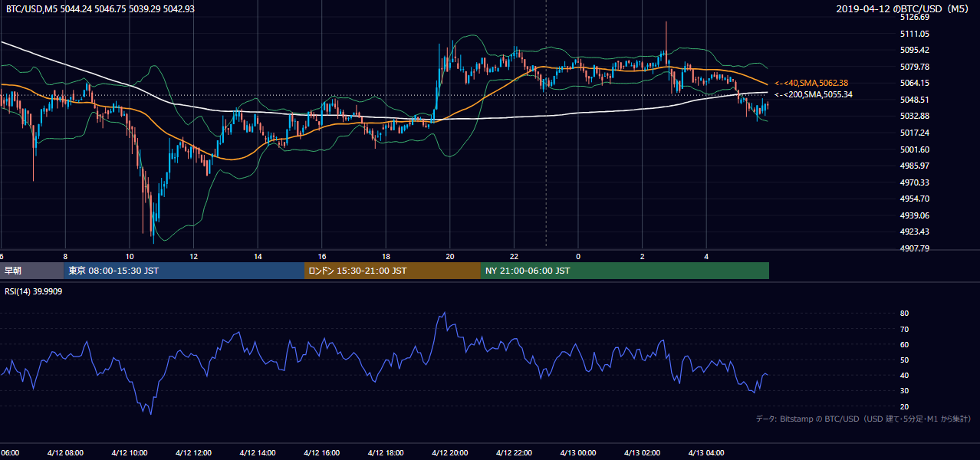Click the ロンドン 15:30-21:00 JST session bar
This screenshot has height=460, width=980.
coord(392,271)
